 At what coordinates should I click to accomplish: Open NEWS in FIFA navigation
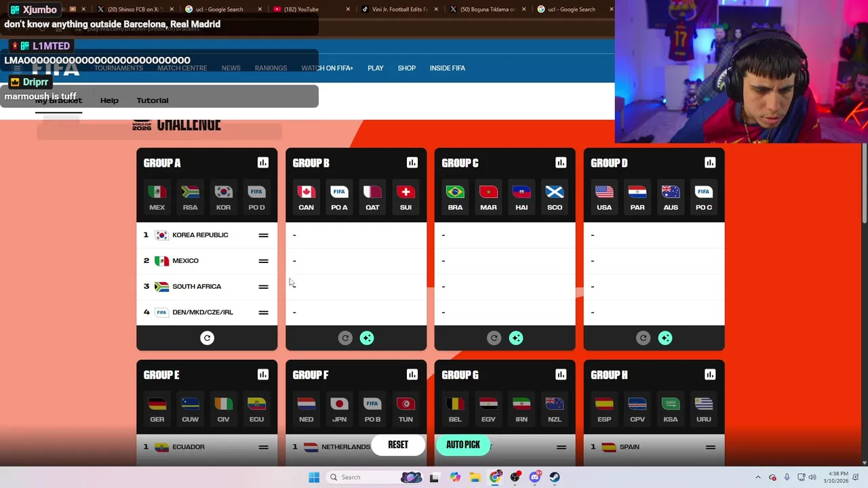(231, 68)
